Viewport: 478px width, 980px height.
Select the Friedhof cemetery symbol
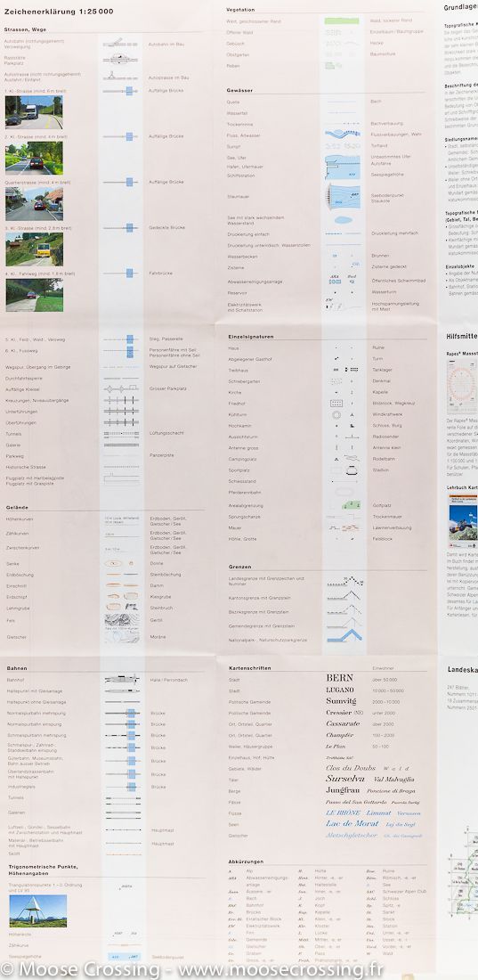336,403
